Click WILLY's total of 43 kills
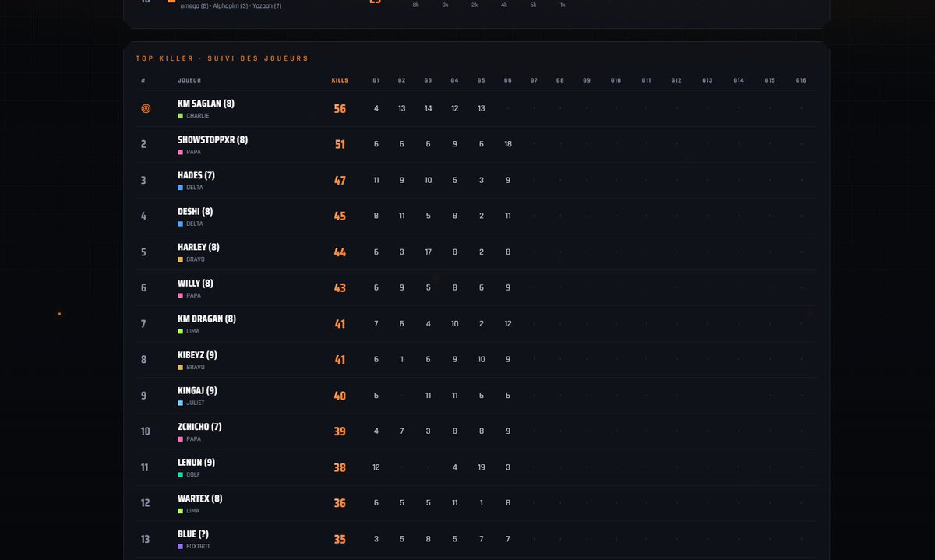This screenshot has width=935, height=560. tap(340, 288)
